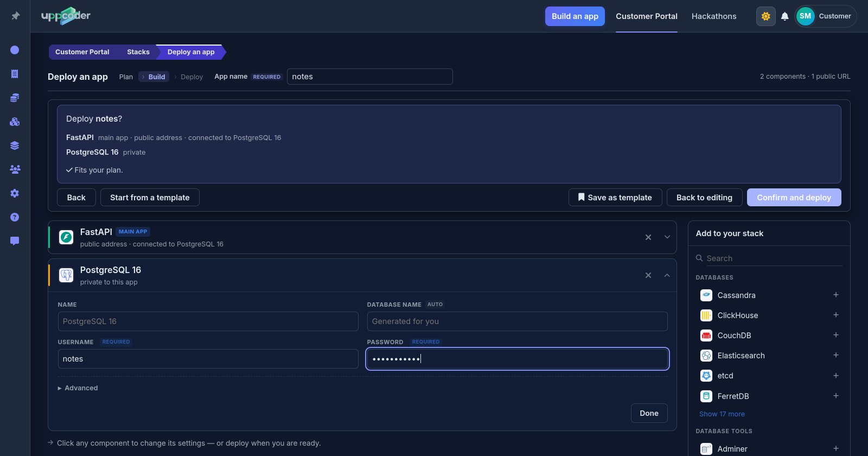This screenshot has height=456, width=868.
Task: Open the Hackathons tab
Action: pos(714,16)
